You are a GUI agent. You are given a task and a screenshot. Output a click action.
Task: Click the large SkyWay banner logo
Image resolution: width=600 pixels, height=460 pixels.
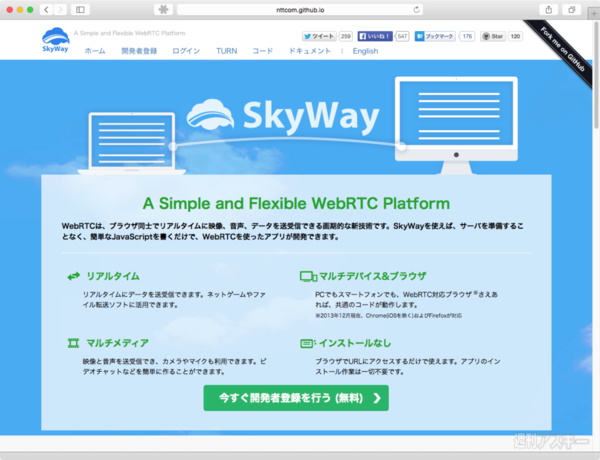pos(283,116)
